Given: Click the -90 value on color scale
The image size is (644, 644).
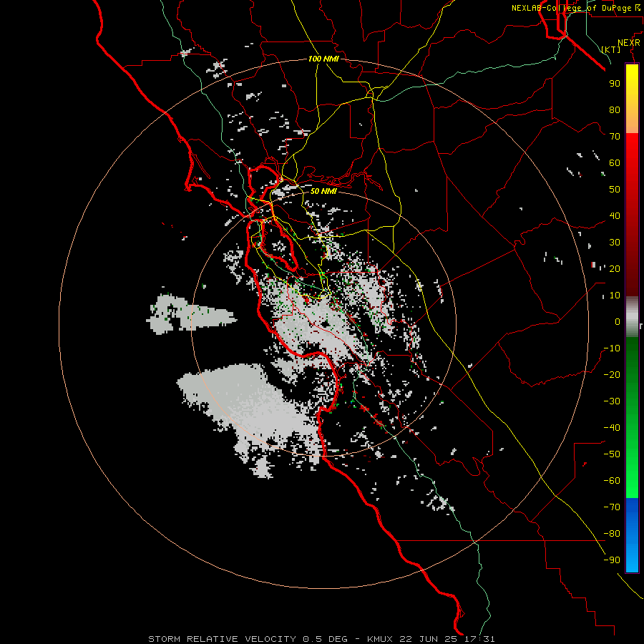Looking at the screenshot, I should click(612, 560).
